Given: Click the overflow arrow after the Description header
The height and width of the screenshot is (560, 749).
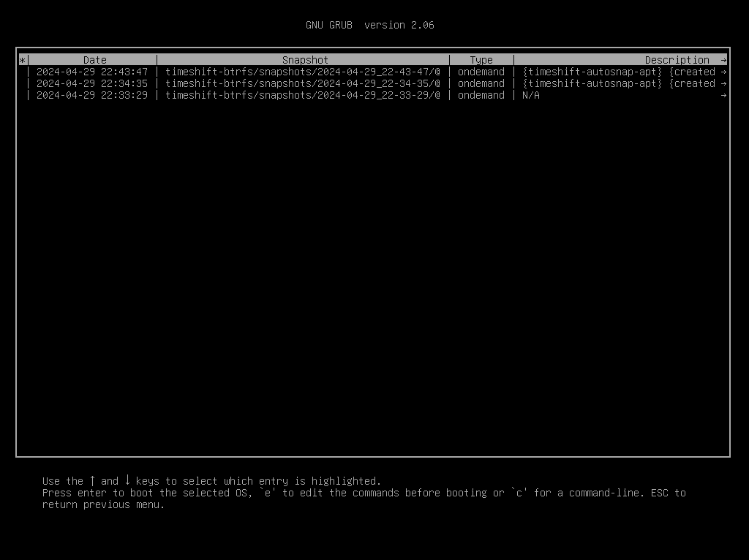Looking at the screenshot, I should 723,60.
